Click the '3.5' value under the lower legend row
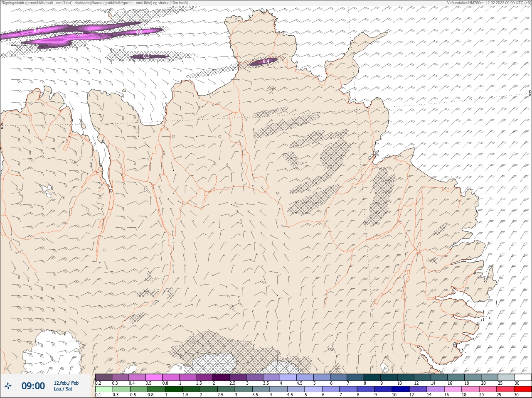The height and width of the screenshot is (398, 532). pyautogui.click(x=255, y=395)
